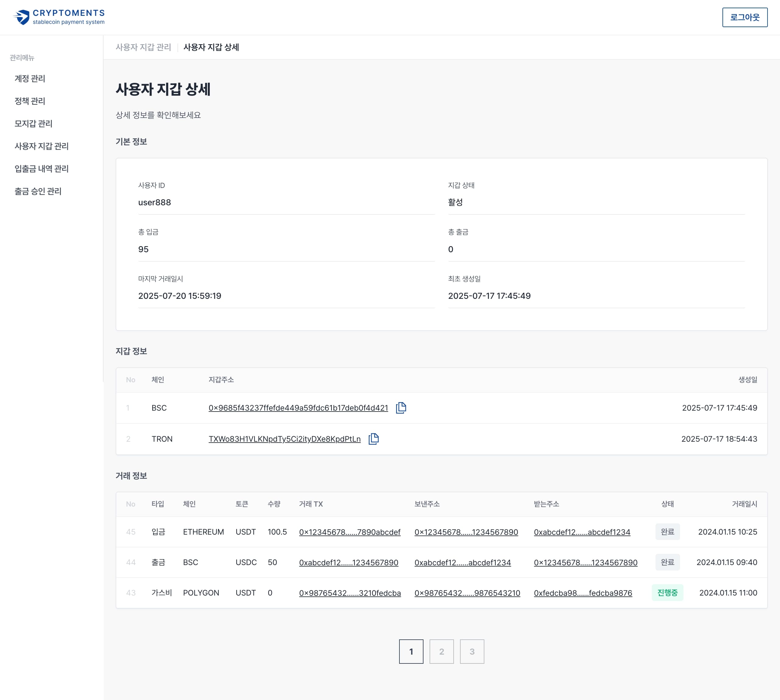Click the Cryptoments logo
780x700 pixels.
click(59, 17)
